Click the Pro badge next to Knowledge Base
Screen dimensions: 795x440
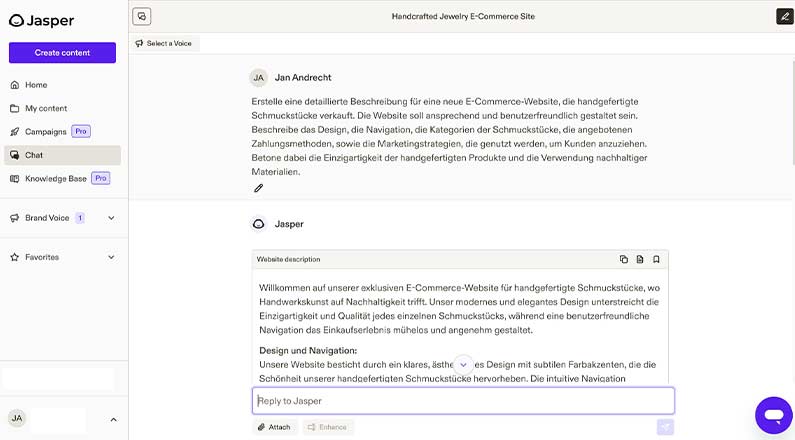click(x=101, y=178)
